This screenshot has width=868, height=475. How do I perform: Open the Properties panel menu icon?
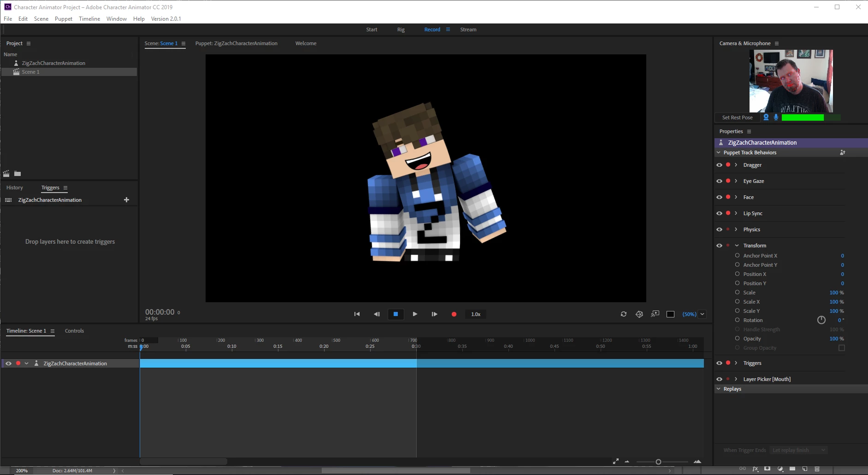coord(749,131)
